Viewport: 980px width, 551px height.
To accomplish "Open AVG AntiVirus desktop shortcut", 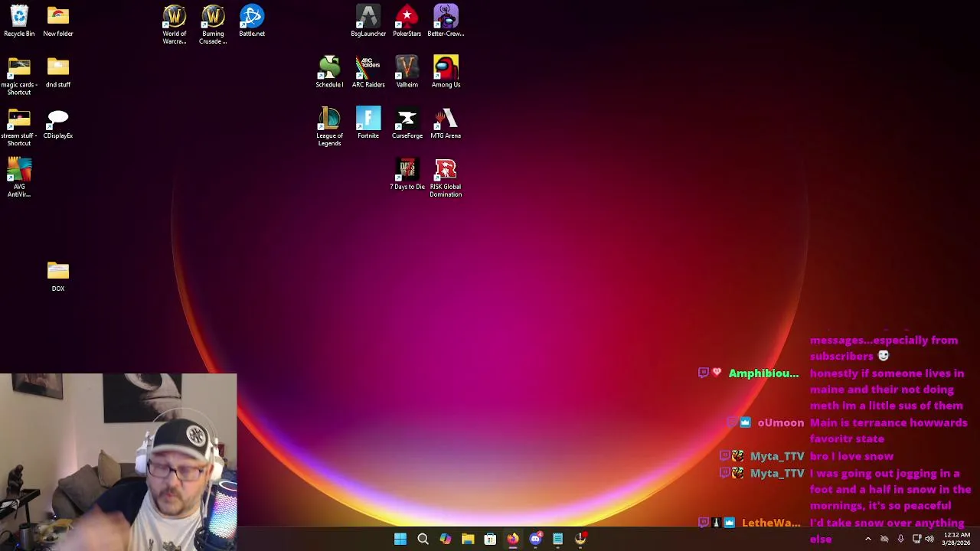I will (19, 178).
